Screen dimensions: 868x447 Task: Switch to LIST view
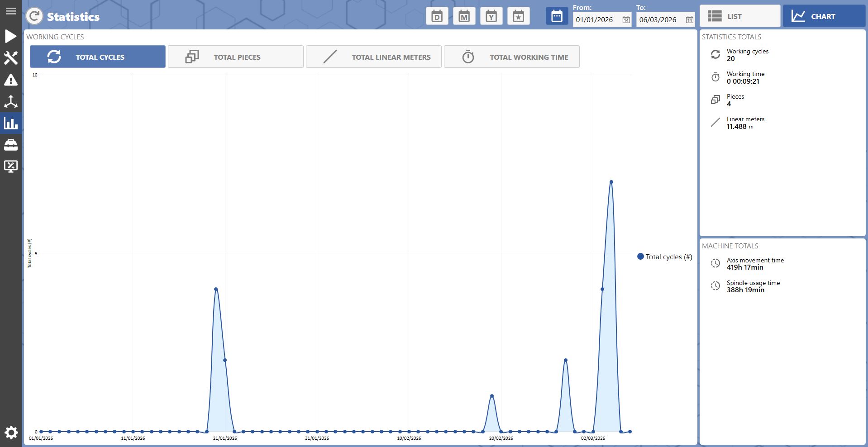pos(740,16)
